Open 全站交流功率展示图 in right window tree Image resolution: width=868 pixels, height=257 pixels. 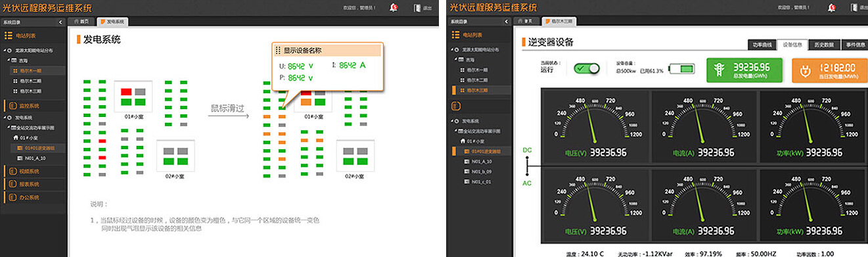pyautogui.click(x=480, y=131)
